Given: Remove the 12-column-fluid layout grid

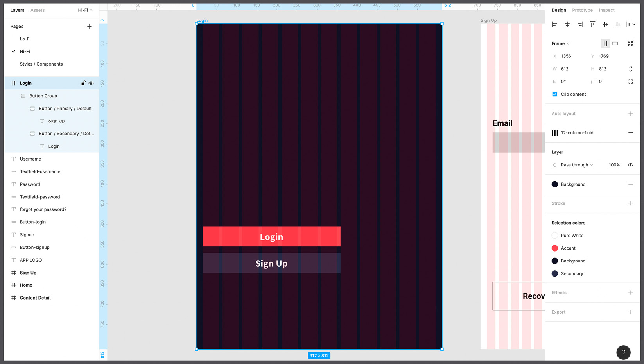Looking at the screenshot, I should (x=631, y=133).
